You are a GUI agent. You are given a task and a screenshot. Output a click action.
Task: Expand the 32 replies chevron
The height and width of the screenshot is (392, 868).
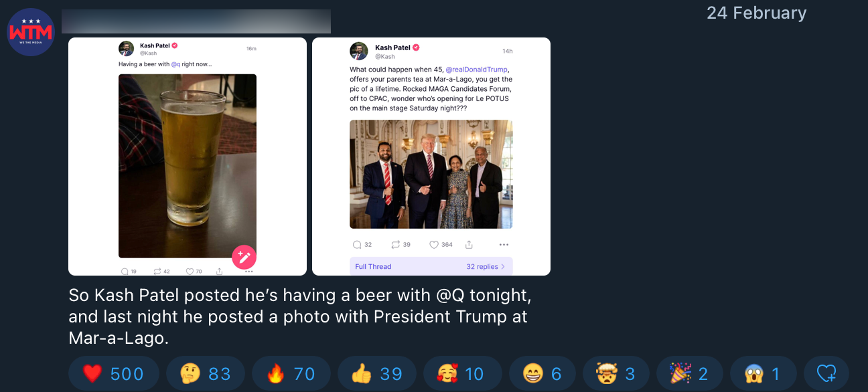tap(503, 266)
